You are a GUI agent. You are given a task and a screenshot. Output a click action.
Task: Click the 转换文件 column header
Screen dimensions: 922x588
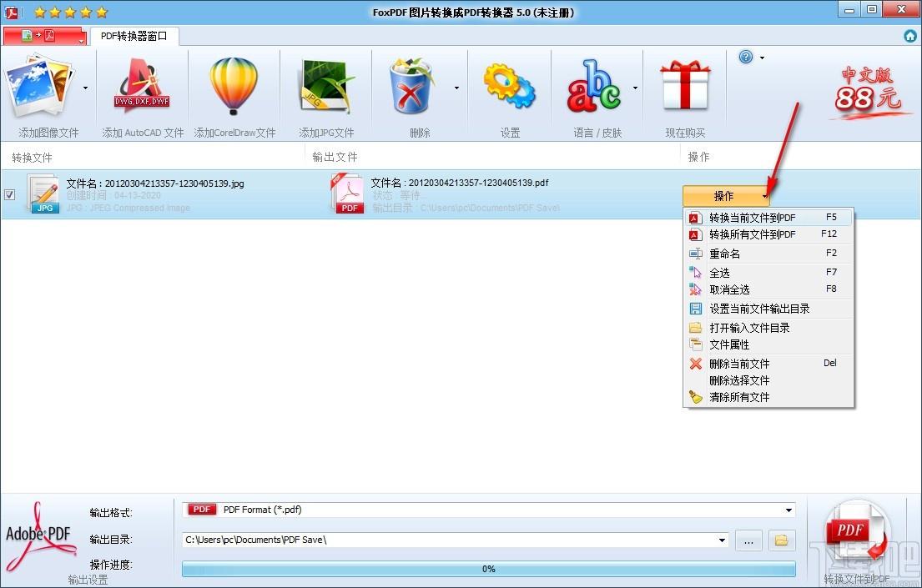(x=33, y=158)
